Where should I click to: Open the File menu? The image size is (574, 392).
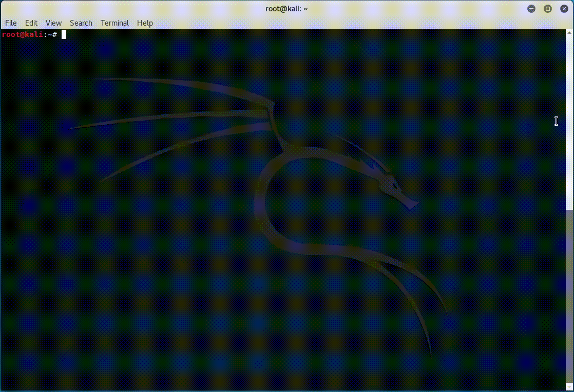tap(11, 23)
